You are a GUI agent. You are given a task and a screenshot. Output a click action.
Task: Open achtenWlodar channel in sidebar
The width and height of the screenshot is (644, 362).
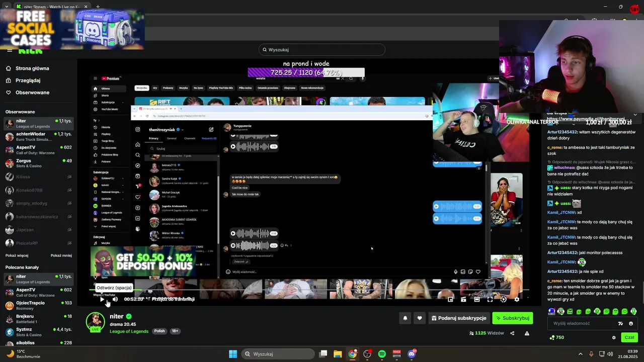coord(38,137)
